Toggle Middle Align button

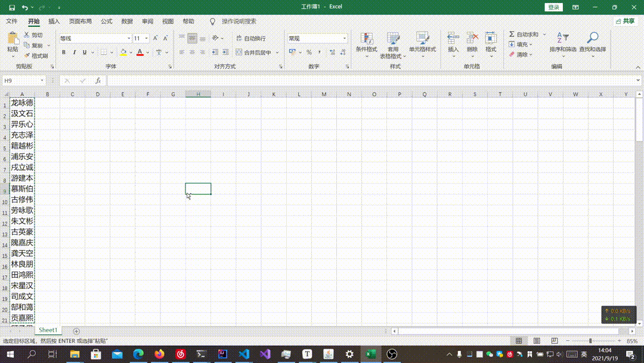coord(192,38)
